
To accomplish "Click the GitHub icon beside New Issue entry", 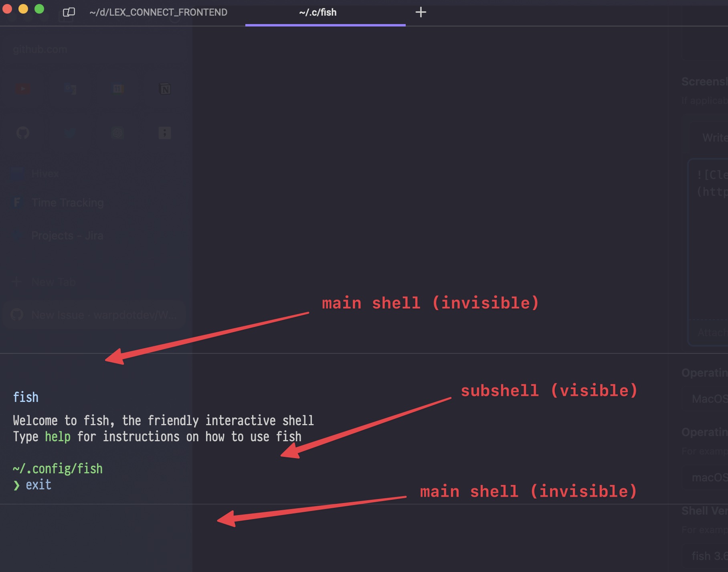I will point(17,315).
